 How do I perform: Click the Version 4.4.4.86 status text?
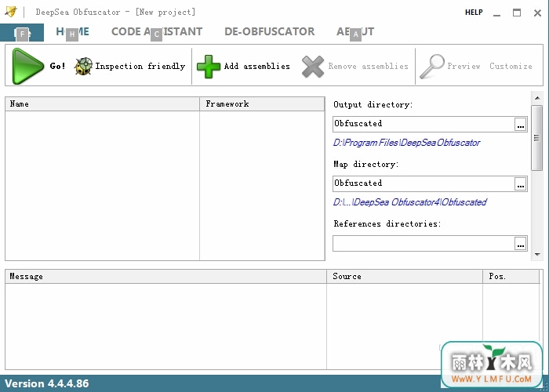point(46,383)
